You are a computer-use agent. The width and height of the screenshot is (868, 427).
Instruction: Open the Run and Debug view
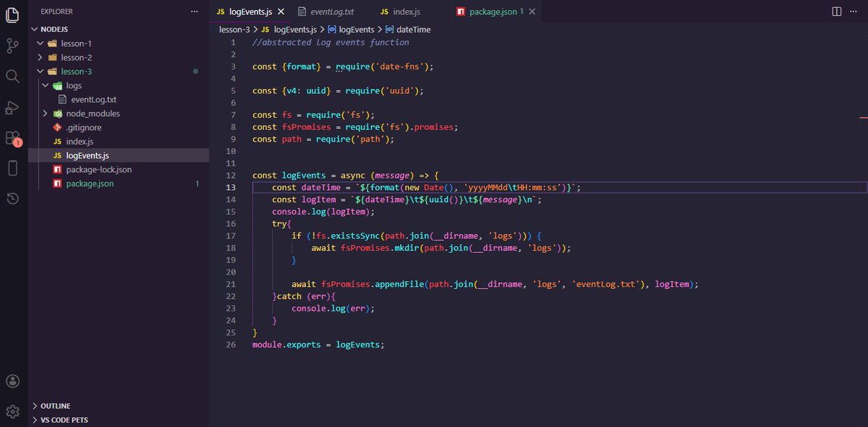click(12, 107)
